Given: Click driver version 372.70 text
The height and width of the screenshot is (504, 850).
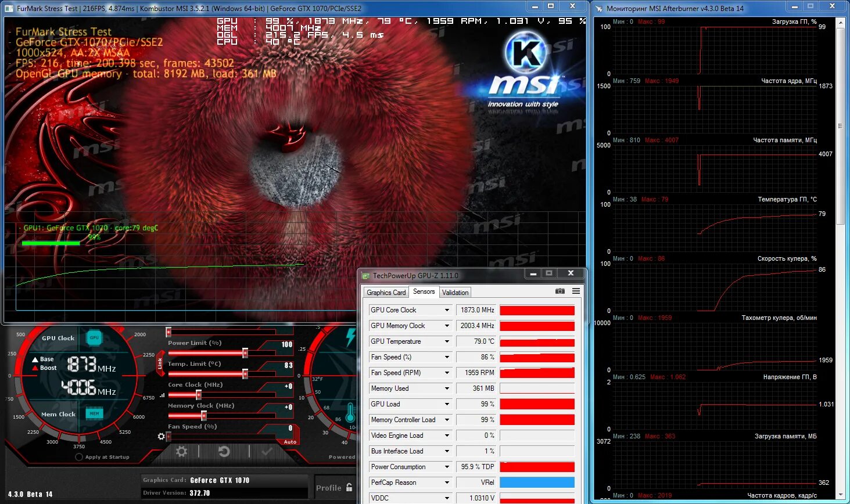Looking at the screenshot, I should pyautogui.click(x=200, y=493).
